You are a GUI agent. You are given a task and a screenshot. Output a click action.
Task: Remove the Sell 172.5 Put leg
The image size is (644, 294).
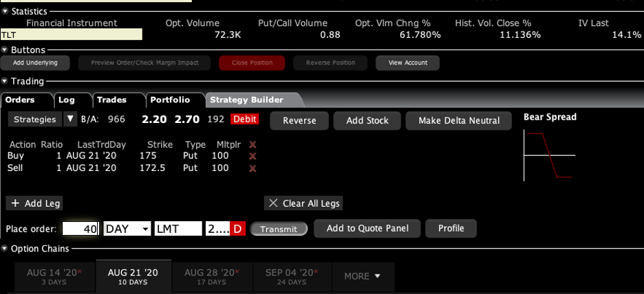pos(253,168)
